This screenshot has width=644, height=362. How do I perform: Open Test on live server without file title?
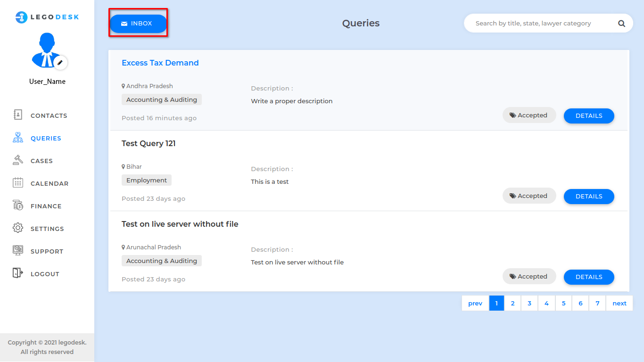pyautogui.click(x=180, y=224)
